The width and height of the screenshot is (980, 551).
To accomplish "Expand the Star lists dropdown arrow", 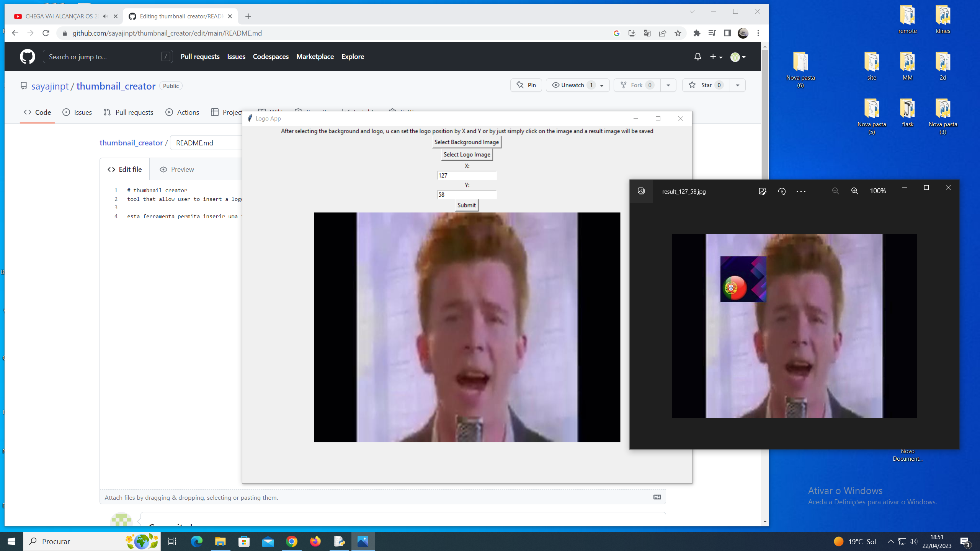I will (x=737, y=85).
